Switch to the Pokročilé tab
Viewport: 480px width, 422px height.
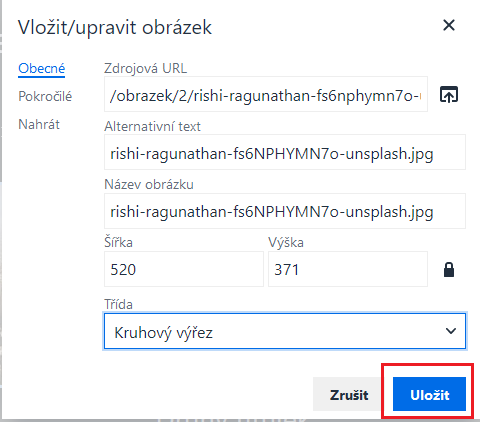tap(45, 97)
